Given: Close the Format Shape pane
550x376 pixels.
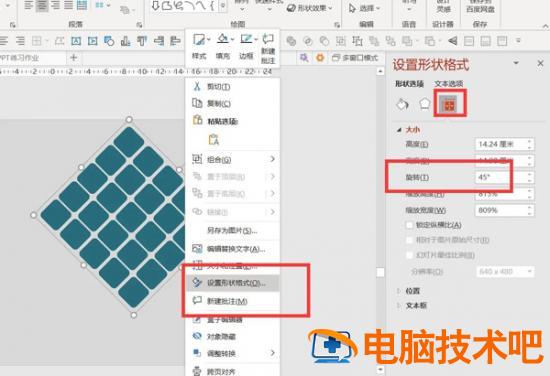Looking at the screenshot, I should 540,63.
